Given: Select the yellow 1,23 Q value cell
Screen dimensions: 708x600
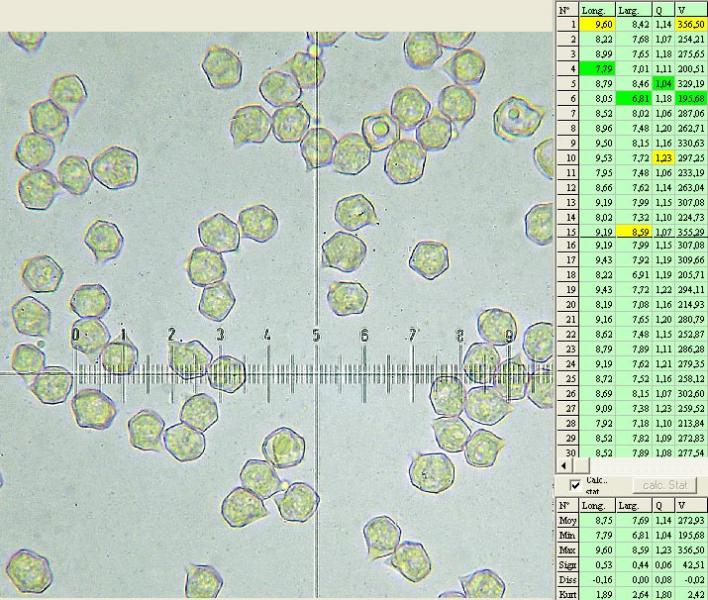Looking at the screenshot, I should pos(660,158).
